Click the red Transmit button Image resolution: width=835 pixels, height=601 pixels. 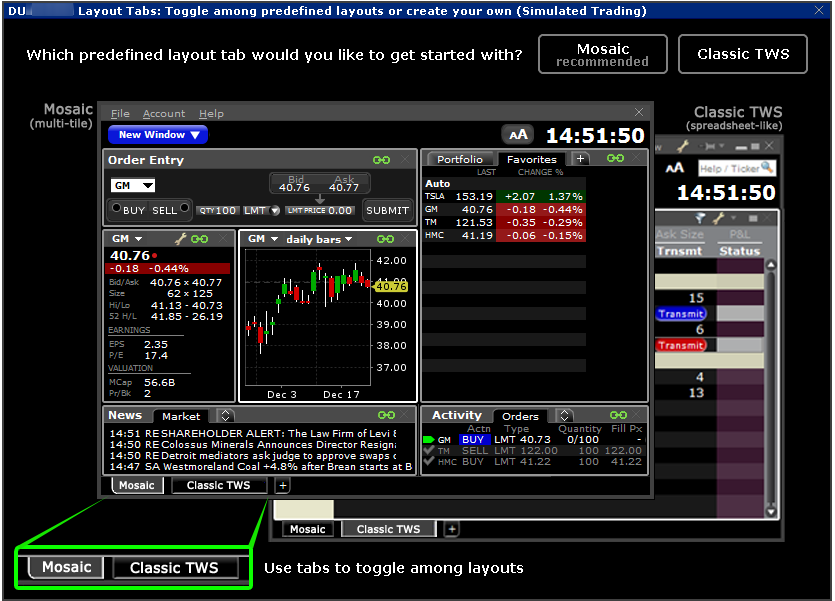pyautogui.click(x=681, y=345)
